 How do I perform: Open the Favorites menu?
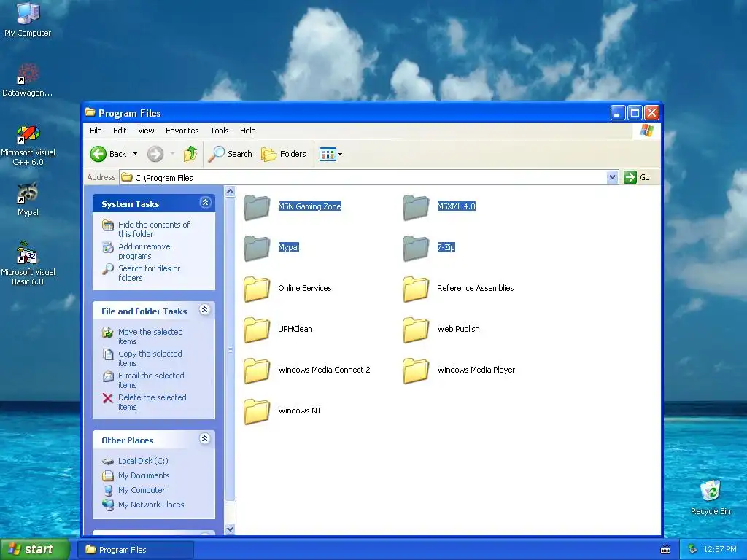point(182,131)
